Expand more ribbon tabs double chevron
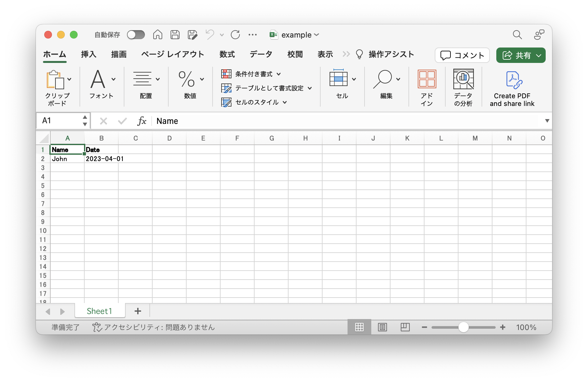Viewport: 588px width, 382px height. coord(346,54)
